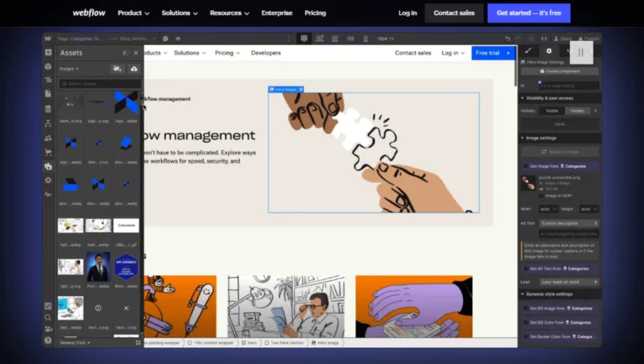The width and height of the screenshot is (644, 364).
Task: Go to Enterprise page
Action: (277, 13)
